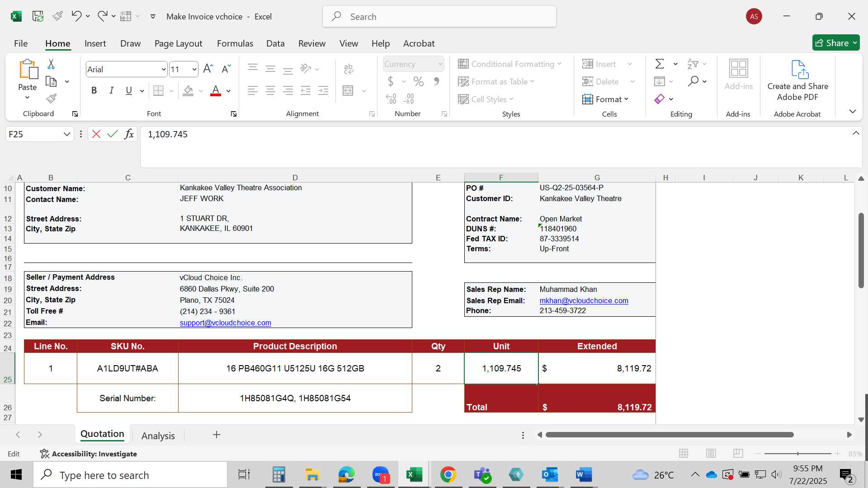Click the Cut scissors icon
Screen dimensions: 868x488
coord(51,64)
